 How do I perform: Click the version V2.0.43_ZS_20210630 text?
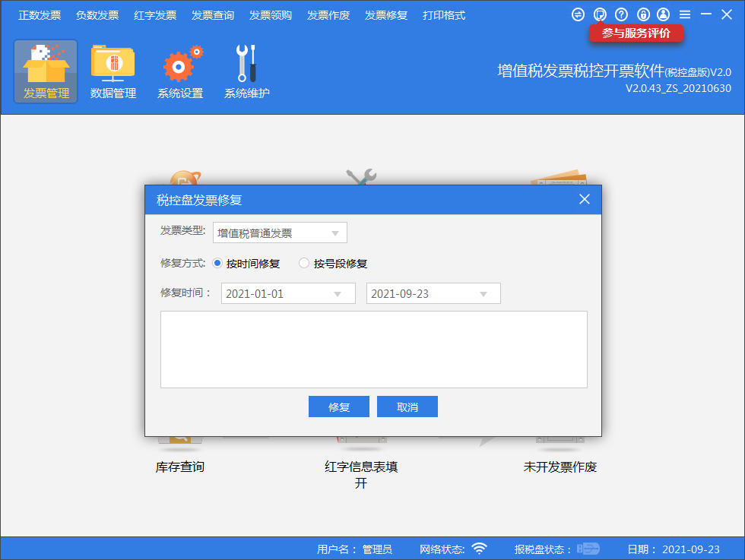(678, 88)
